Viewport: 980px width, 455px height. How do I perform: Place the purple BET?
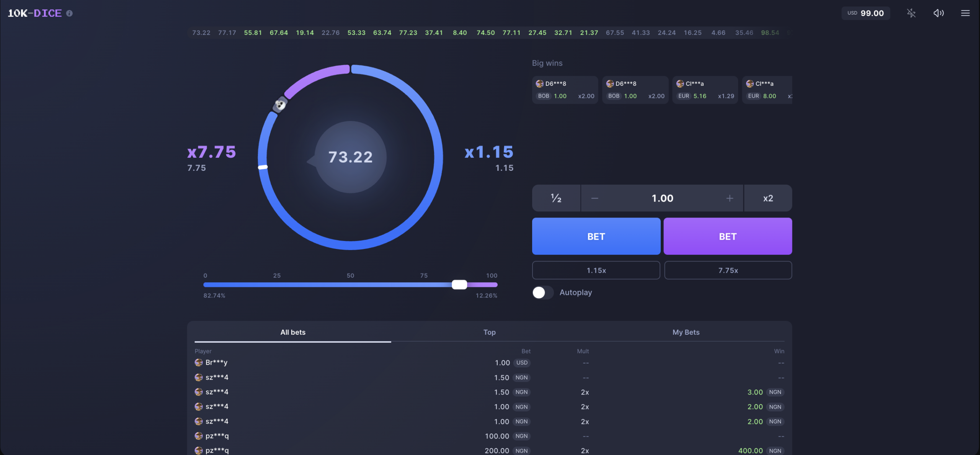pos(728,236)
